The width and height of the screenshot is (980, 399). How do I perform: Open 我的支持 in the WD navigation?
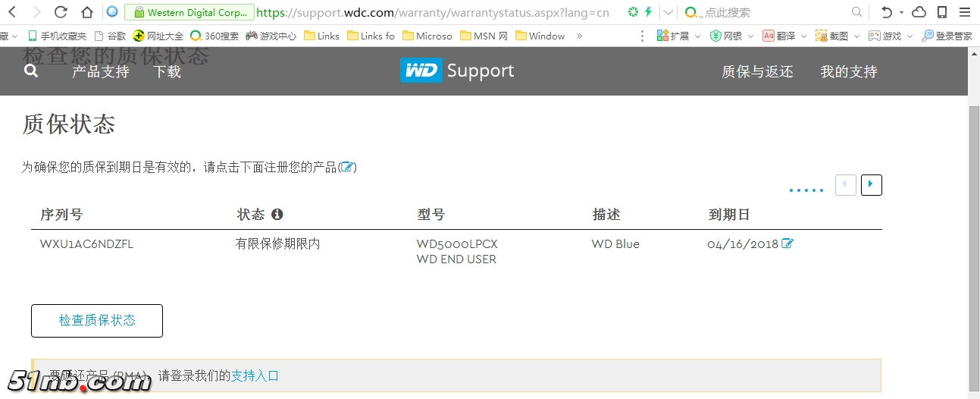[x=849, y=72]
